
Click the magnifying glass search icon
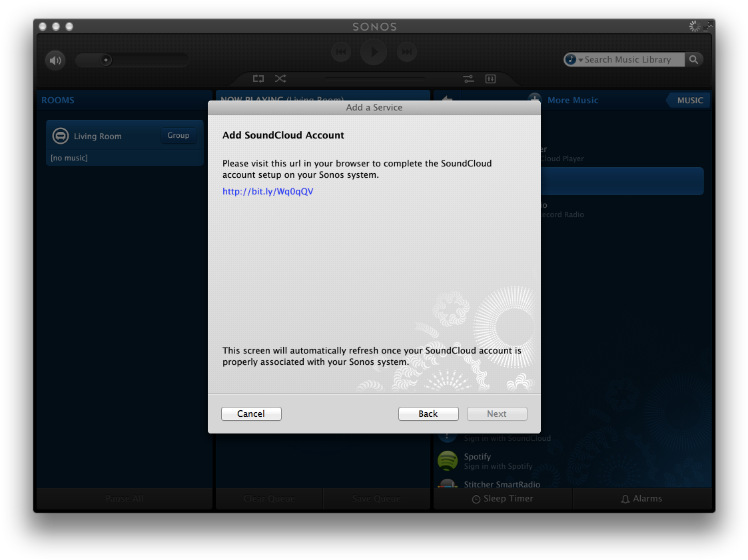[x=693, y=60]
